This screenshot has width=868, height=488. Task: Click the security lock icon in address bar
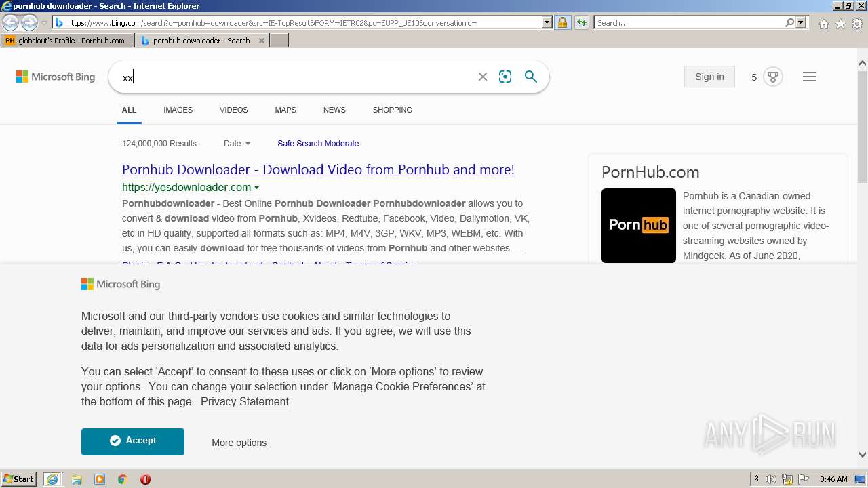click(x=562, y=22)
